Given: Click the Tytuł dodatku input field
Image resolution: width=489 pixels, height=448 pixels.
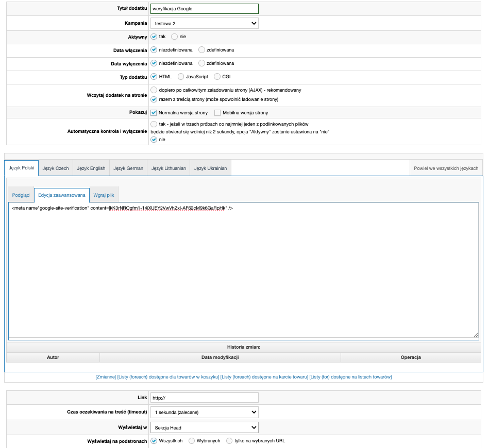Looking at the screenshot, I should 204,9.
